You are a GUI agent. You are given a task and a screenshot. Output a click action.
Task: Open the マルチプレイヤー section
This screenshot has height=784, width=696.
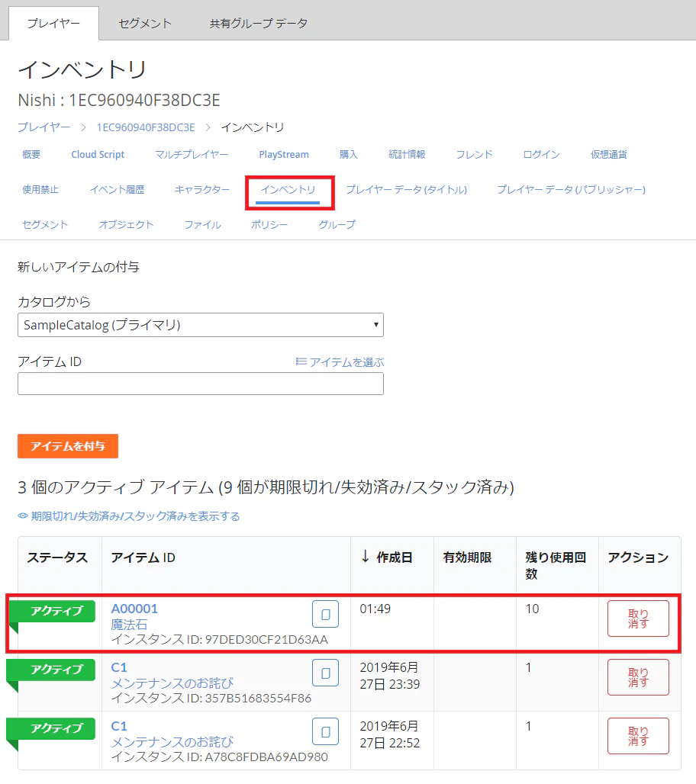point(192,155)
